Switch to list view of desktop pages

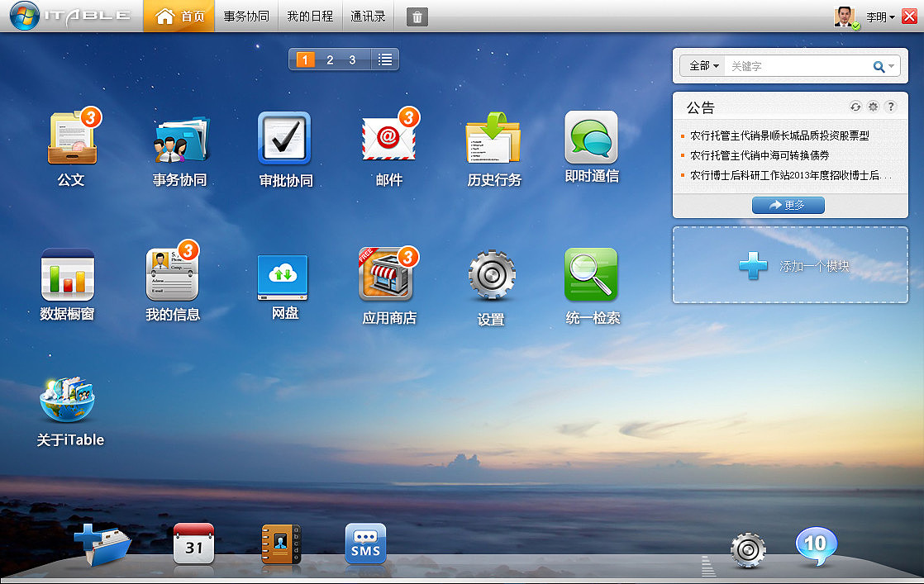(385, 59)
